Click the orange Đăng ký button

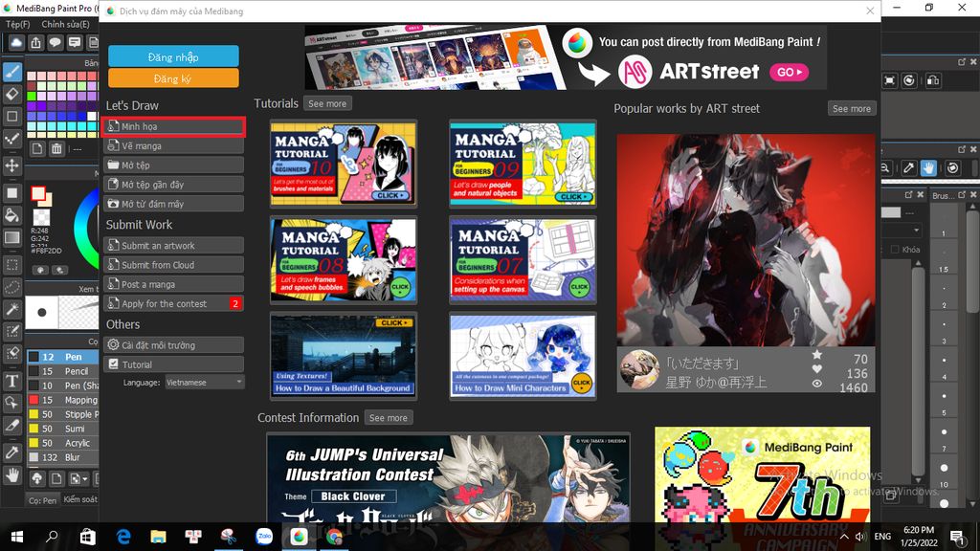[x=173, y=78]
